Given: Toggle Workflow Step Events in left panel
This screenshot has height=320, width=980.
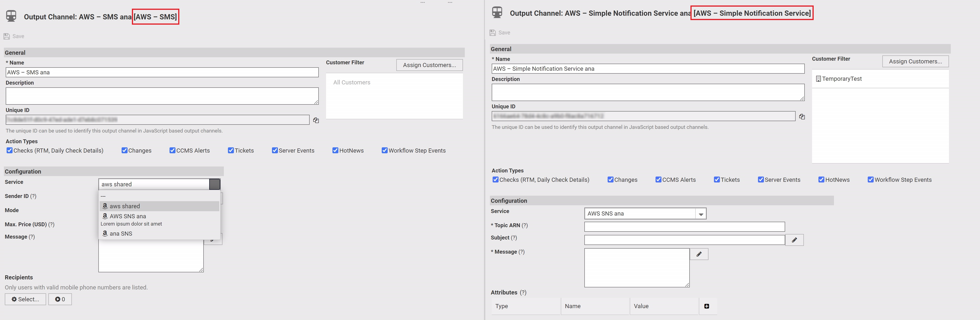Looking at the screenshot, I should [x=385, y=150].
